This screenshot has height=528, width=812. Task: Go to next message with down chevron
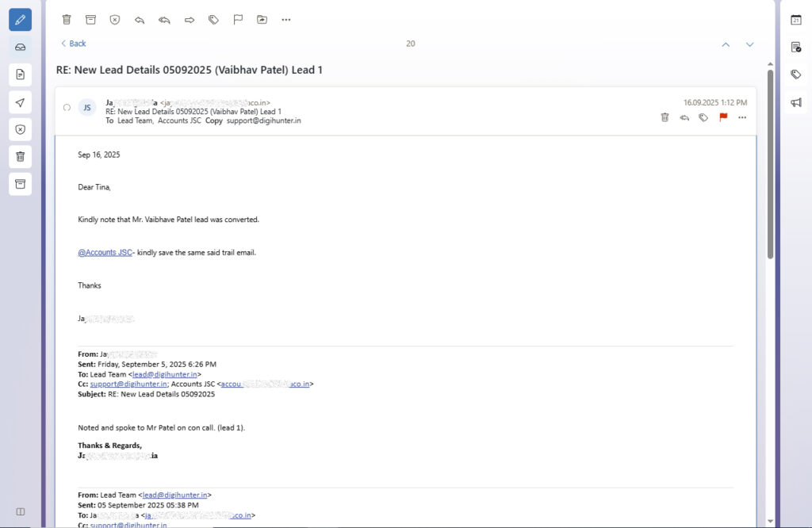pos(749,44)
